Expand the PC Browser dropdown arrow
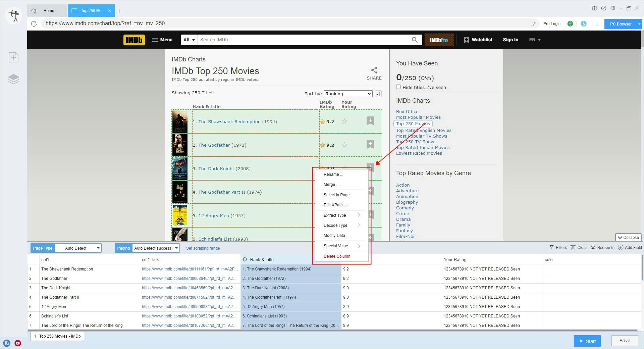Viewport: 644px width, 349px height. pyautogui.click(x=639, y=24)
